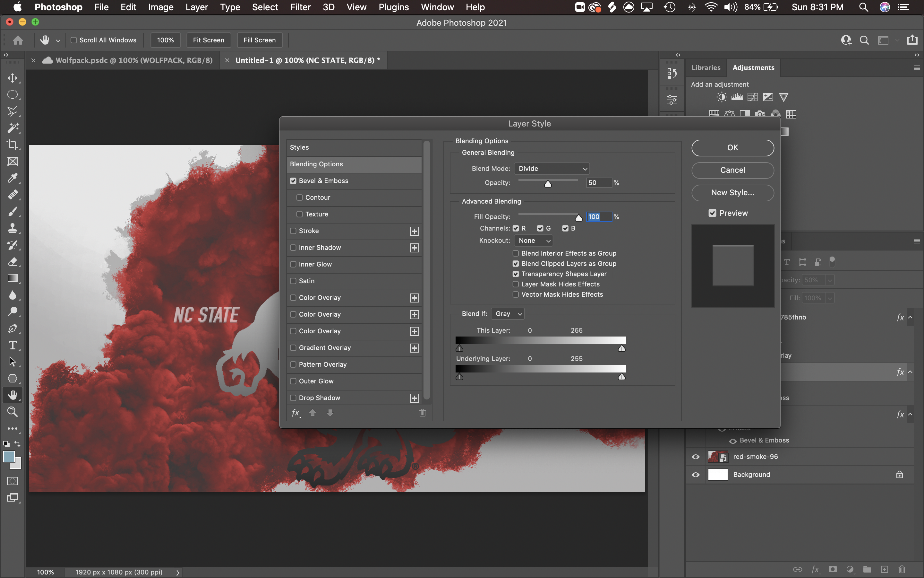Screen dimensions: 924x578
Task: Enable the Contour checkbox
Action: (x=300, y=197)
